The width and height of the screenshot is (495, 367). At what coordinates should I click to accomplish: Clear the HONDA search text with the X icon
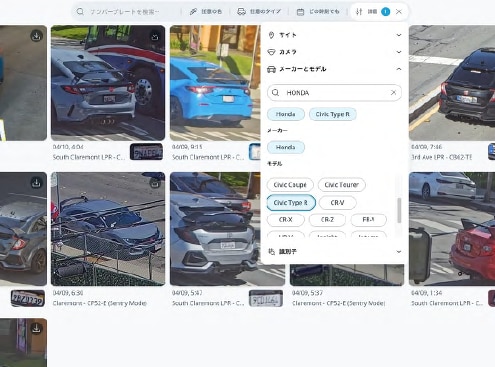[x=393, y=92]
